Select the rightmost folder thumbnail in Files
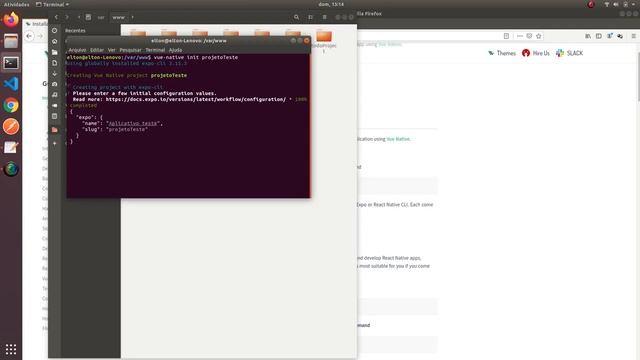The width and height of the screenshot is (640, 360). [324, 36]
